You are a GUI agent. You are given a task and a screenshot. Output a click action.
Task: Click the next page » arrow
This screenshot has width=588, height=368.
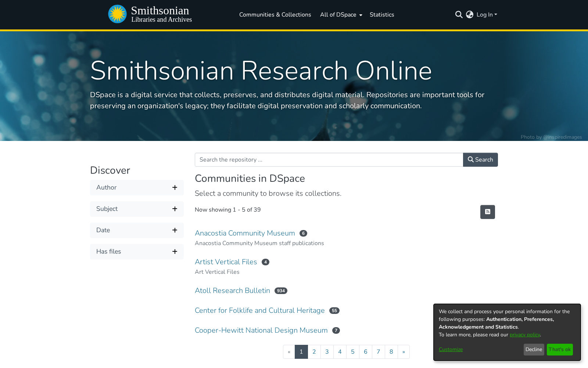pos(404,352)
